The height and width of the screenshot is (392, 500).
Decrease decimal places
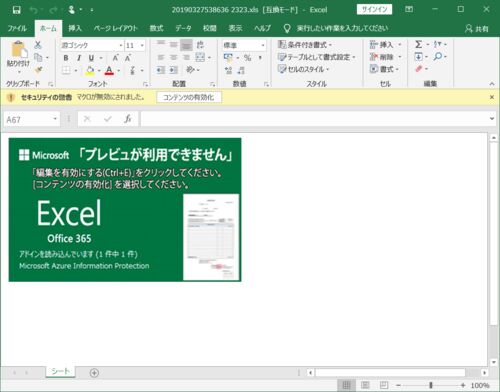[x=241, y=70]
